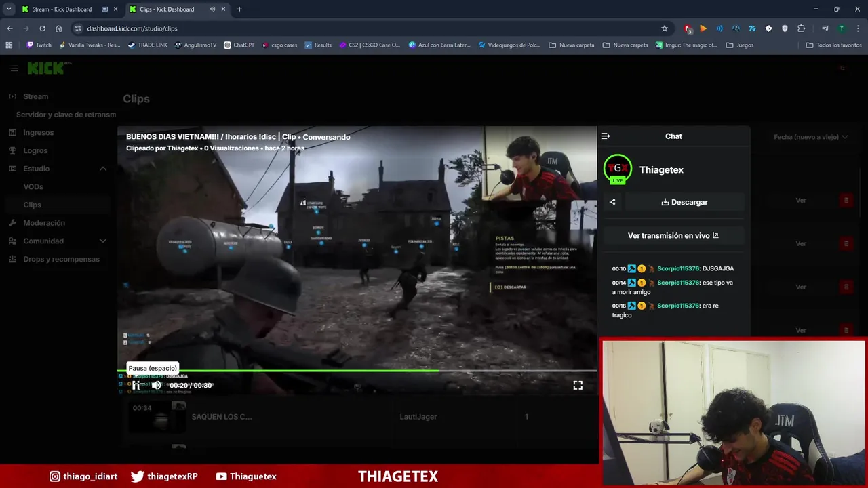
Task: Open the Fecha (nuevo a viejo) sort dropdown
Action: [810, 137]
